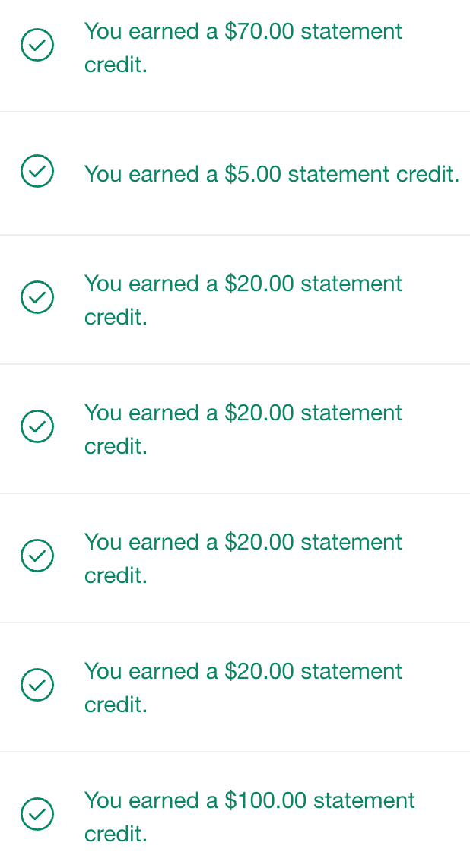Click the checkmark next to the first $20.00 credit
470x868 pixels.
pos(37,297)
